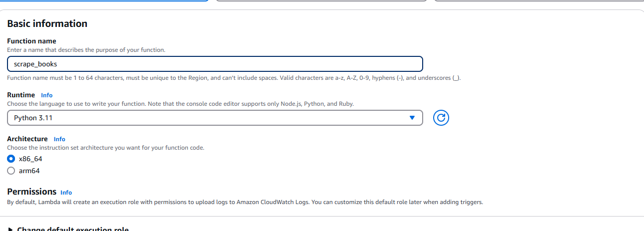The height and width of the screenshot is (231, 644).
Task: Refresh the runtime list with the circular arrow icon
Action: click(440, 118)
